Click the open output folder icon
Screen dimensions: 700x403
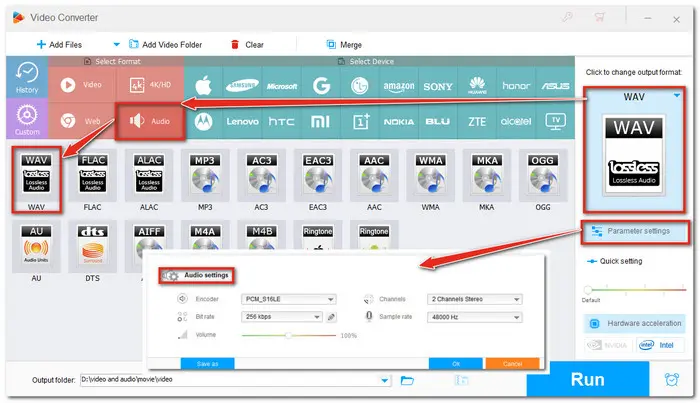407,381
